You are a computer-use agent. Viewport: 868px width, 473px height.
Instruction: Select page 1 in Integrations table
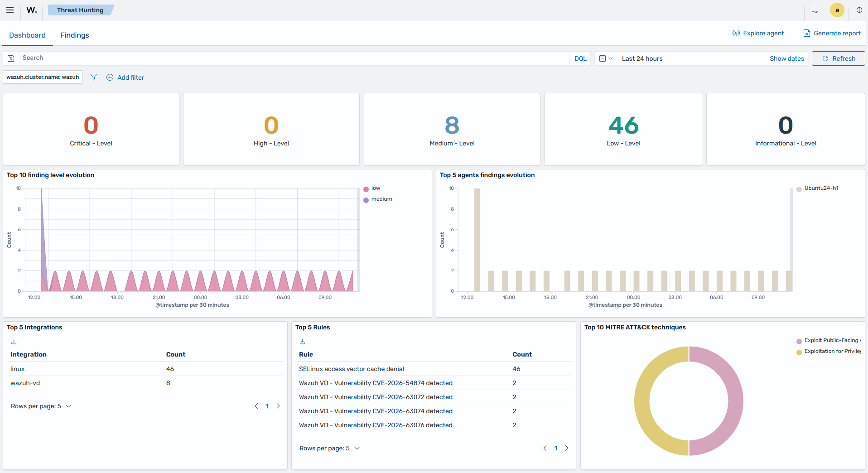coord(267,406)
